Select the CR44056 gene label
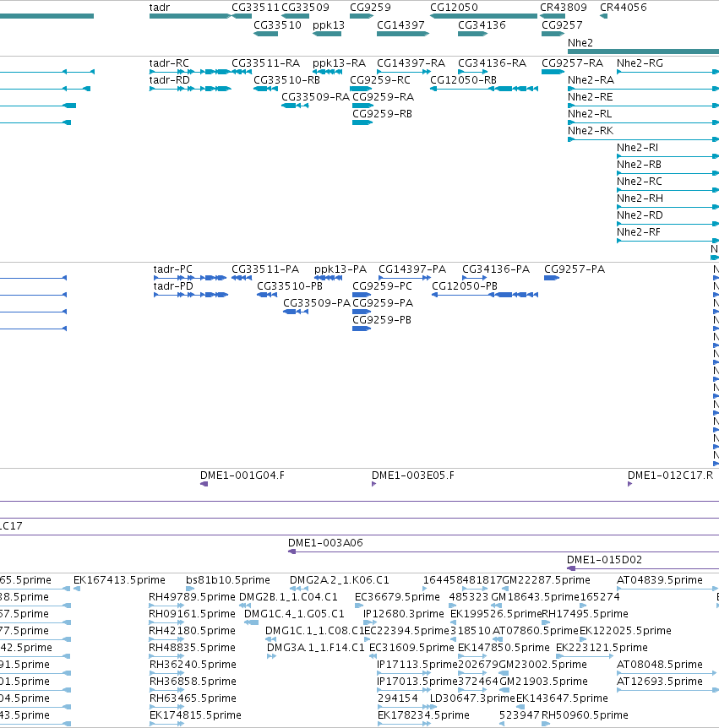 [624, 8]
